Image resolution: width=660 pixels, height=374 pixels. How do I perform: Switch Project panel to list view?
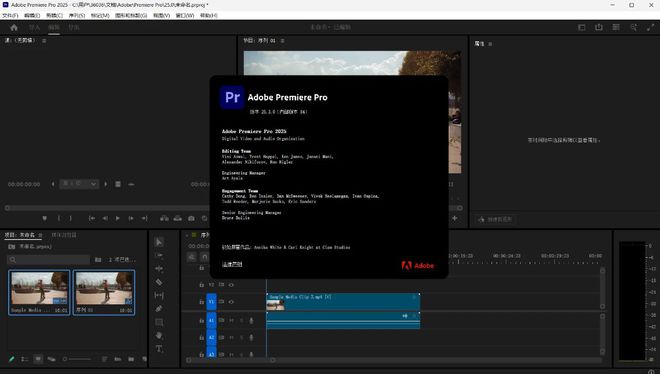[24, 359]
